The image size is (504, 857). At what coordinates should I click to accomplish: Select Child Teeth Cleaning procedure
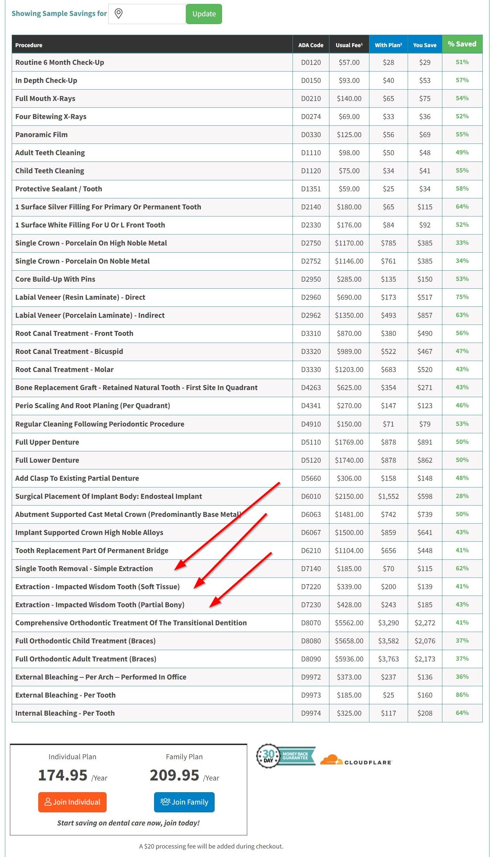tap(50, 171)
